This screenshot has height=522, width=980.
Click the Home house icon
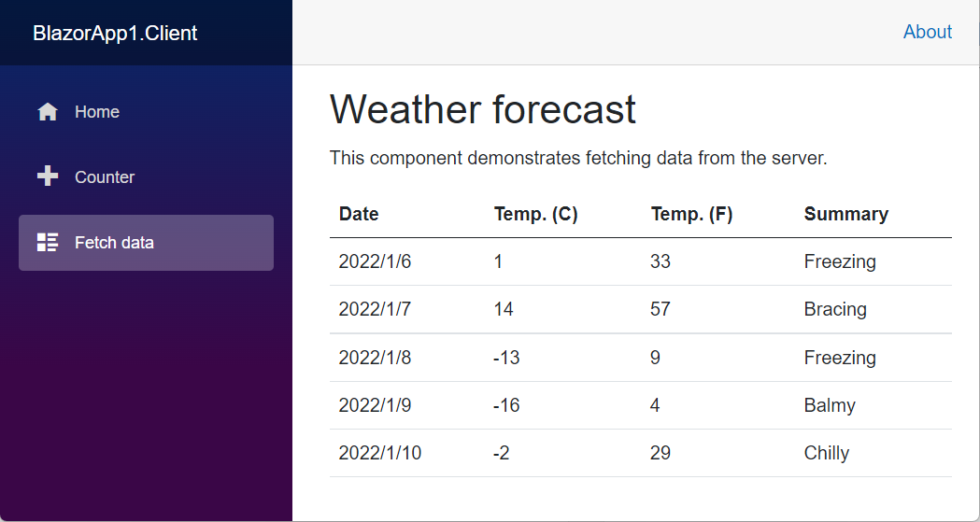point(48,112)
